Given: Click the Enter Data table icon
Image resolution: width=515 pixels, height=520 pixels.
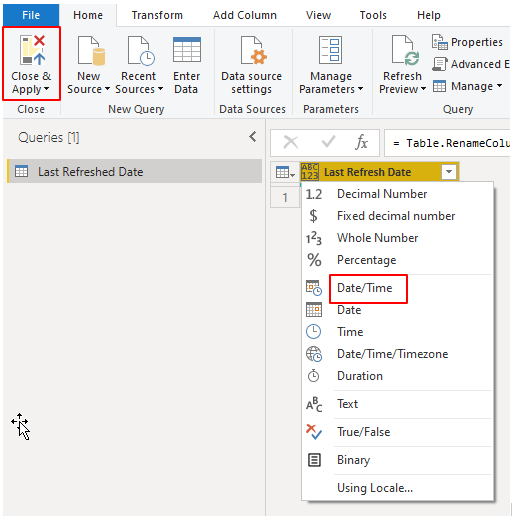Looking at the screenshot, I should pos(187,50).
